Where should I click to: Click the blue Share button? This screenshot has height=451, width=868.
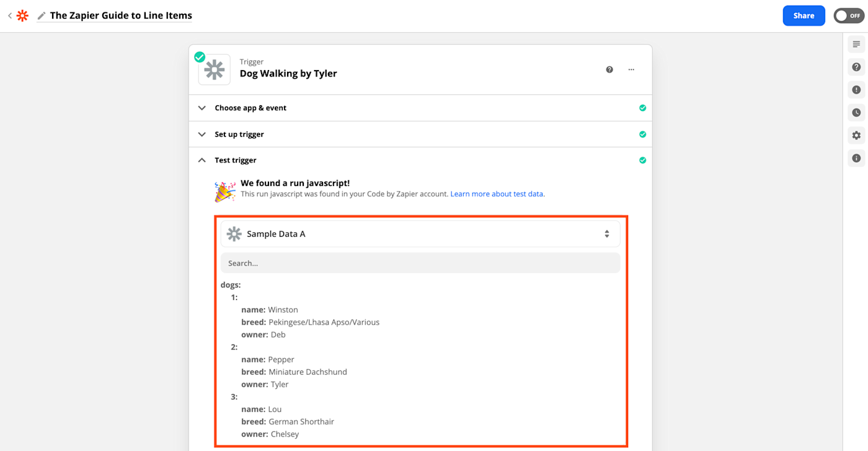pyautogui.click(x=804, y=15)
